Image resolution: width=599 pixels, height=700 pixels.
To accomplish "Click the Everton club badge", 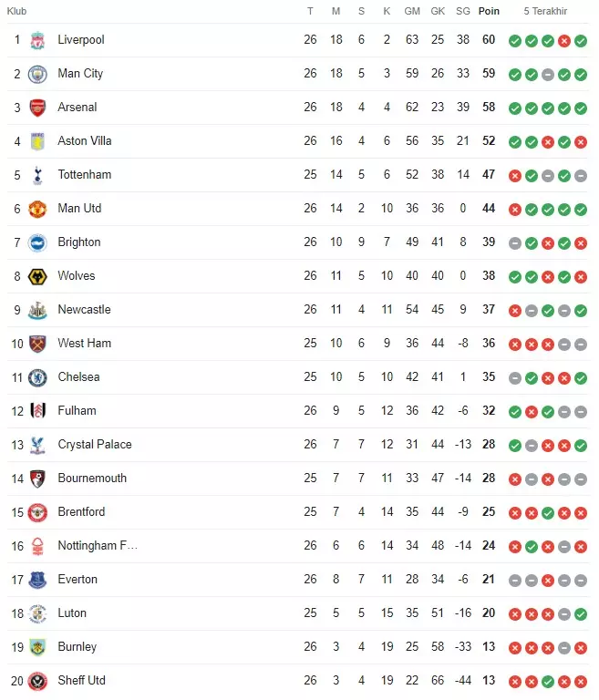I will [37, 580].
